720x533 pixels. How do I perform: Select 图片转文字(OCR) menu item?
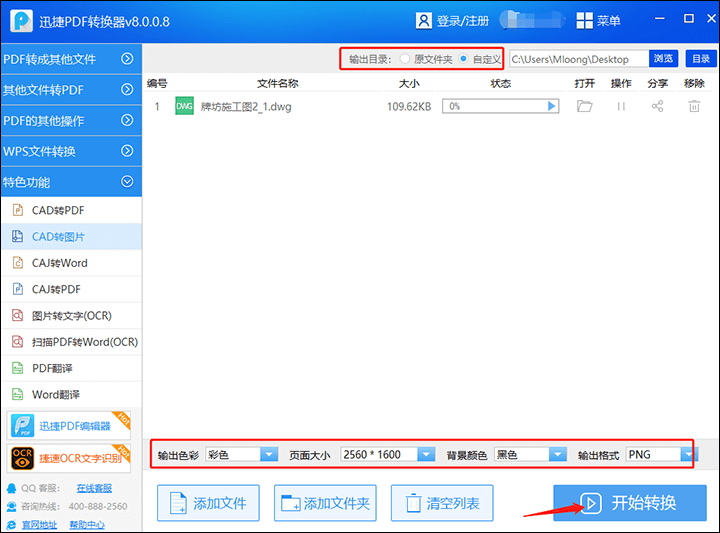(x=71, y=315)
